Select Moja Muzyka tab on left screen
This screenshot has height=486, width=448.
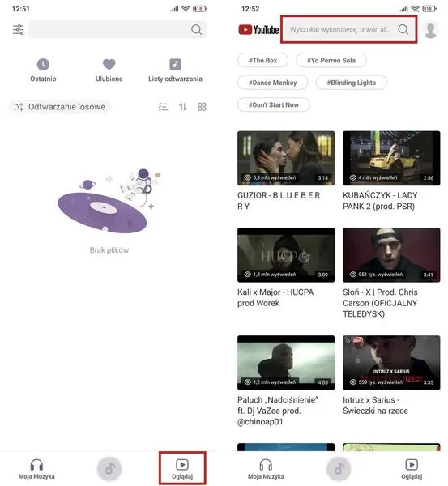(36, 469)
